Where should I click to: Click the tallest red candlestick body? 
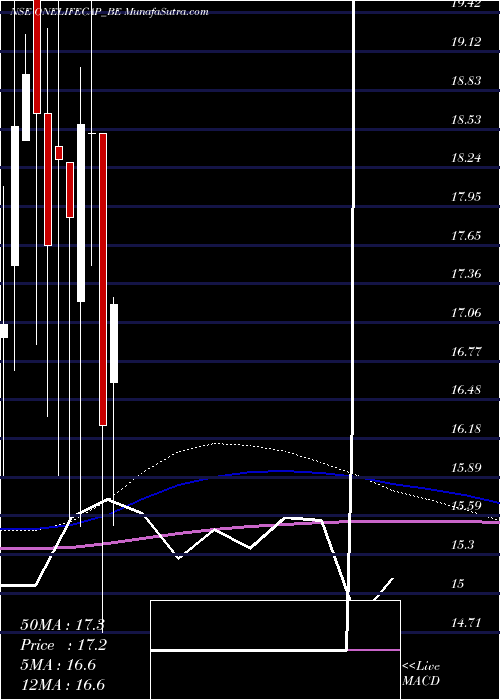click(103, 279)
